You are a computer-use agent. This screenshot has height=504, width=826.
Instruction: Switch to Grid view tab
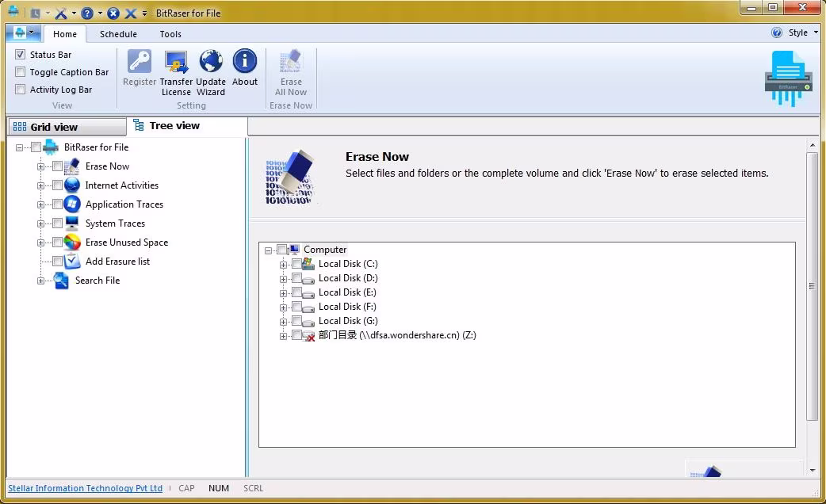[67, 127]
